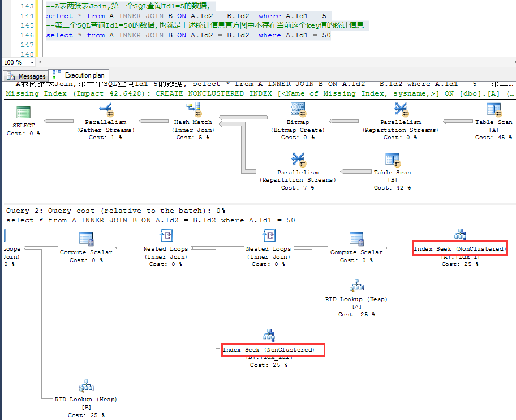Select the RID Lookup (Heap) [A] icon
The width and height of the screenshot is (516, 420).
pyautogui.click(x=356, y=286)
